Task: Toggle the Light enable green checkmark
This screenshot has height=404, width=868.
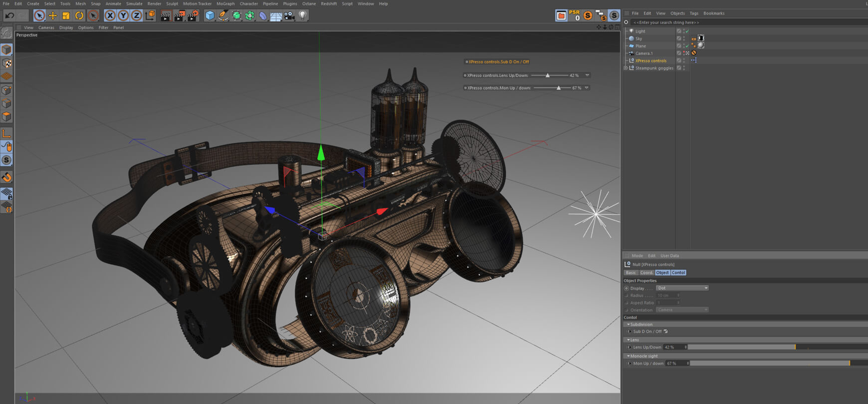Action: pyautogui.click(x=687, y=31)
